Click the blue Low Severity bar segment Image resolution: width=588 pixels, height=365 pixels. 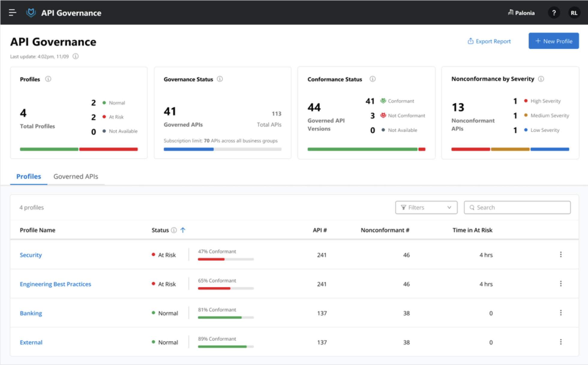pos(550,149)
